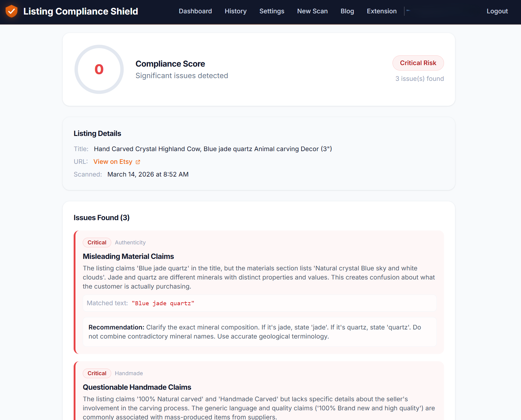
Task: Click the listing title in Listing Details
Action: pos(213,149)
